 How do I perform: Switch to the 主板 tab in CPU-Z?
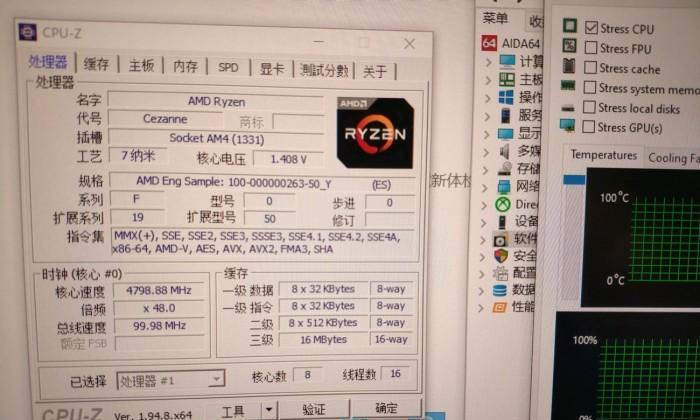pos(142,66)
